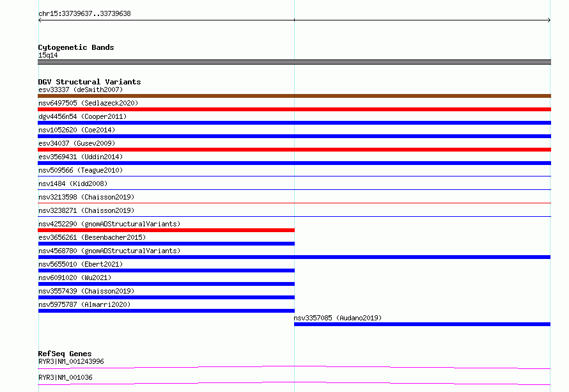Viewport: 569px width, 392px height.
Task: Click the nsv5655010 (Ebert2021) label
Action: point(81,264)
